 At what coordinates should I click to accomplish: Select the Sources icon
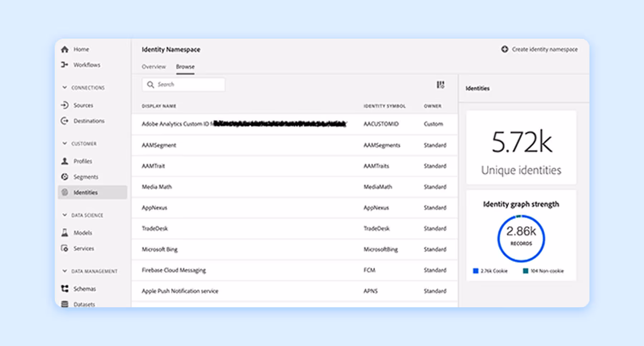tap(65, 105)
